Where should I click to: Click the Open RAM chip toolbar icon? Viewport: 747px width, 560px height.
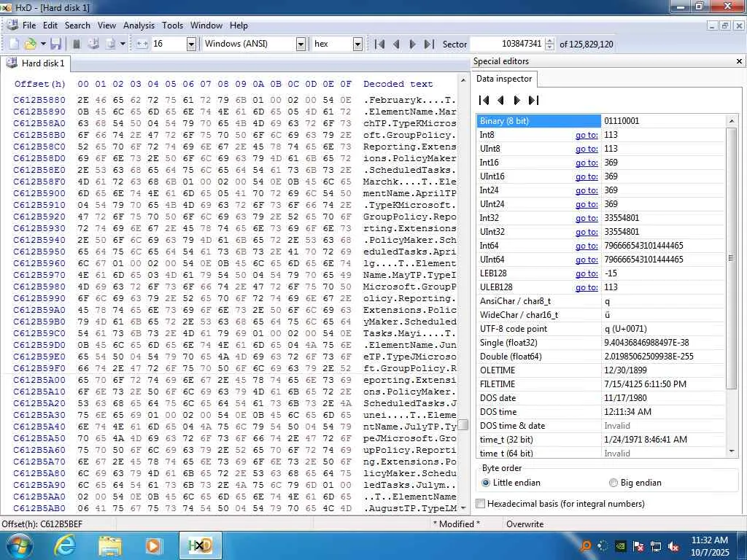(x=76, y=44)
